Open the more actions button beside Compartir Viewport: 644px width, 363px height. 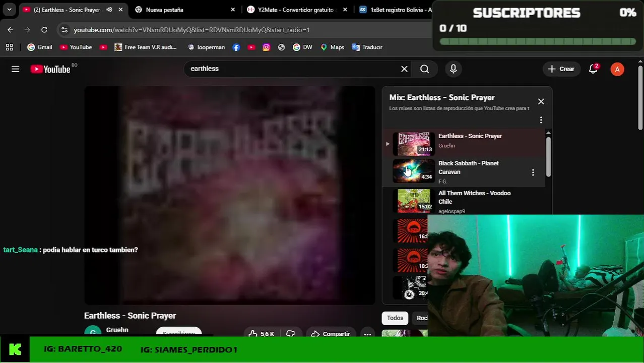point(368,334)
